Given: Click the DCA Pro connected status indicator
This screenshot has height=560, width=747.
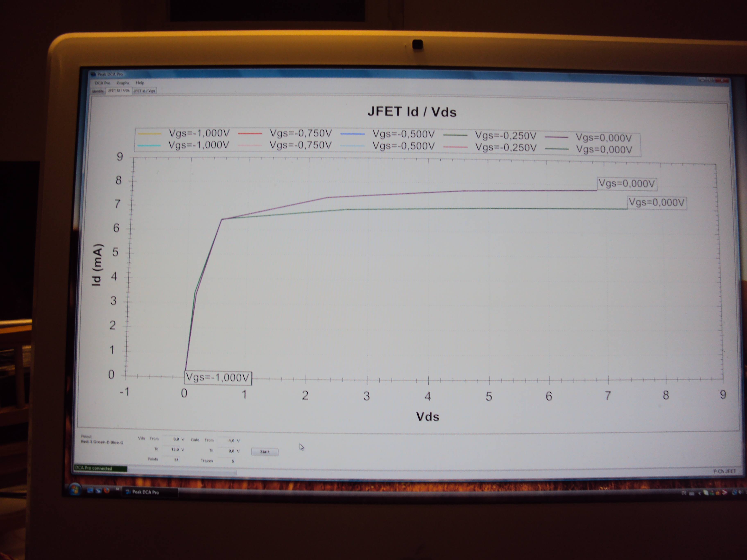Looking at the screenshot, I should pos(101,469).
